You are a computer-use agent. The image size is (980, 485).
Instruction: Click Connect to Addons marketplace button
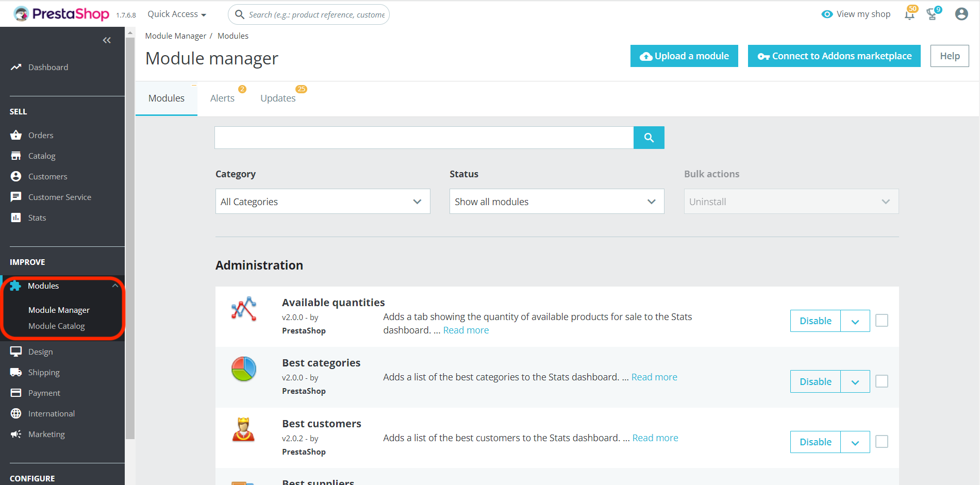(834, 56)
